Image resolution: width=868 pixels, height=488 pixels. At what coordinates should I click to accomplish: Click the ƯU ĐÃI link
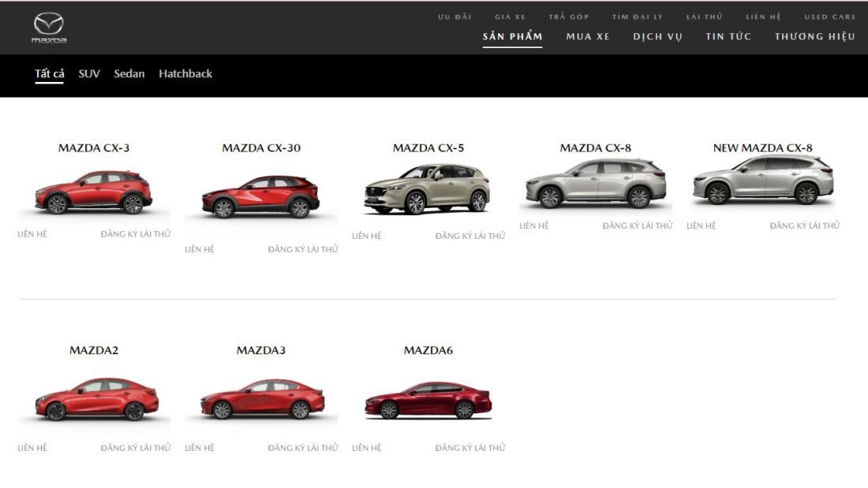(451, 14)
